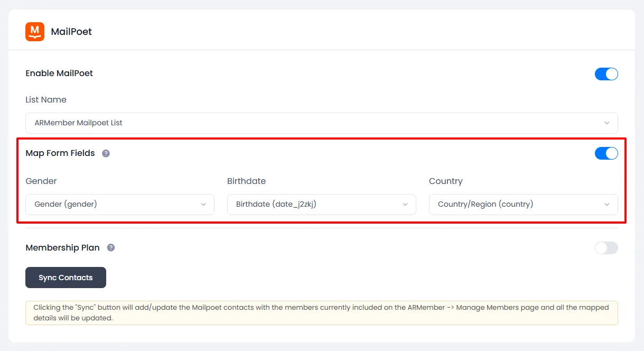Image resolution: width=644 pixels, height=351 pixels.
Task: Disable the Enable MailPoet switch
Action: (606, 74)
